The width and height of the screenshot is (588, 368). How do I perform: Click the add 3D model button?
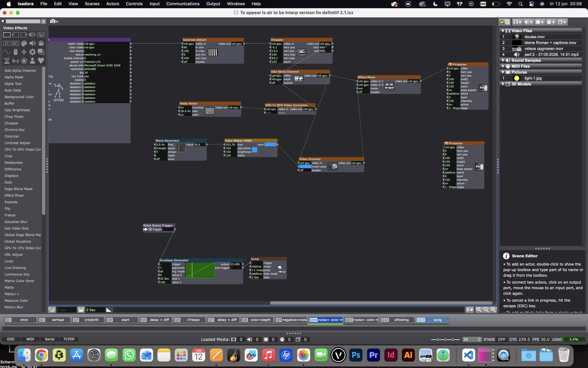pyautogui.click(x=562, y=22)
